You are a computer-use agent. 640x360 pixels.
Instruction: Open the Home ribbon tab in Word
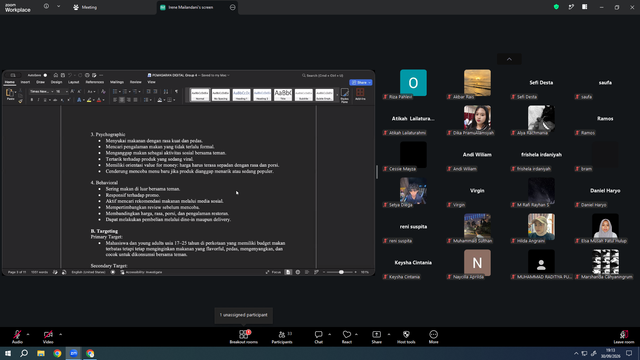coord(9,82)
